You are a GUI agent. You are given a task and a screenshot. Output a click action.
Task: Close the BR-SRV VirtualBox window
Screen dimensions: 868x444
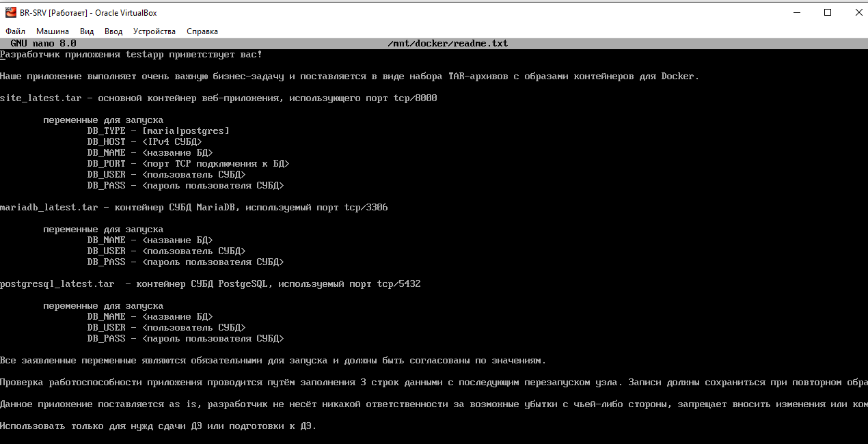coord(858,12)
